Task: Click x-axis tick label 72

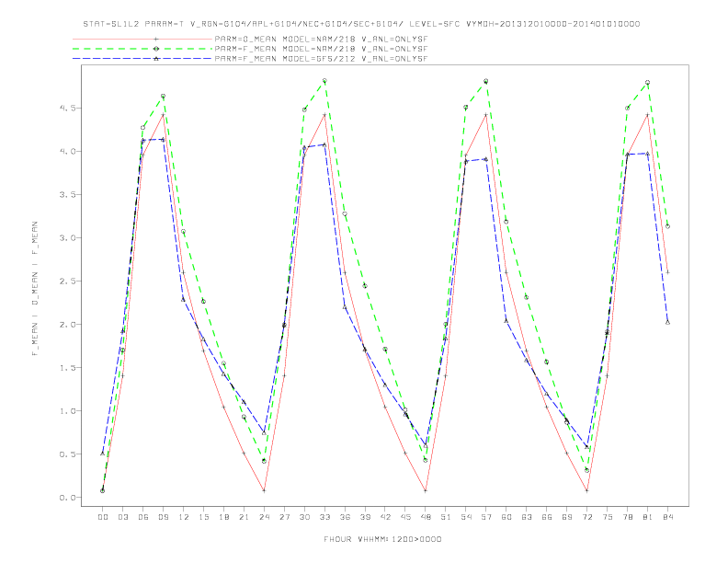Action: click(587, 517)
